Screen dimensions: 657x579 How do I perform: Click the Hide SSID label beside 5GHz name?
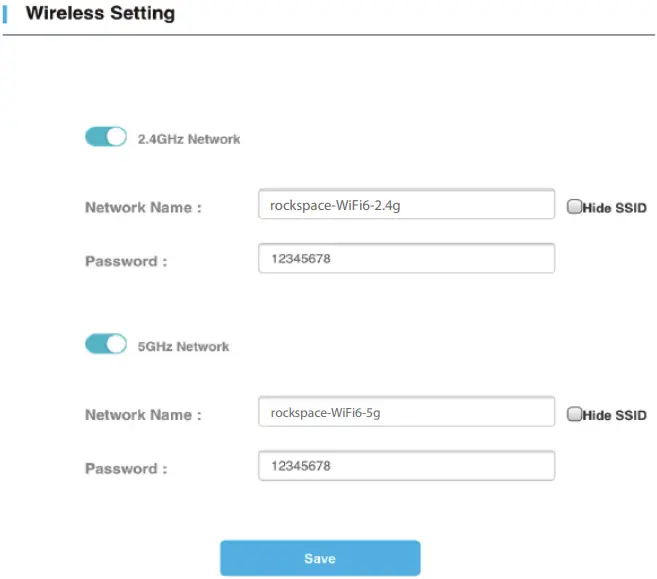tap(614, 415)
